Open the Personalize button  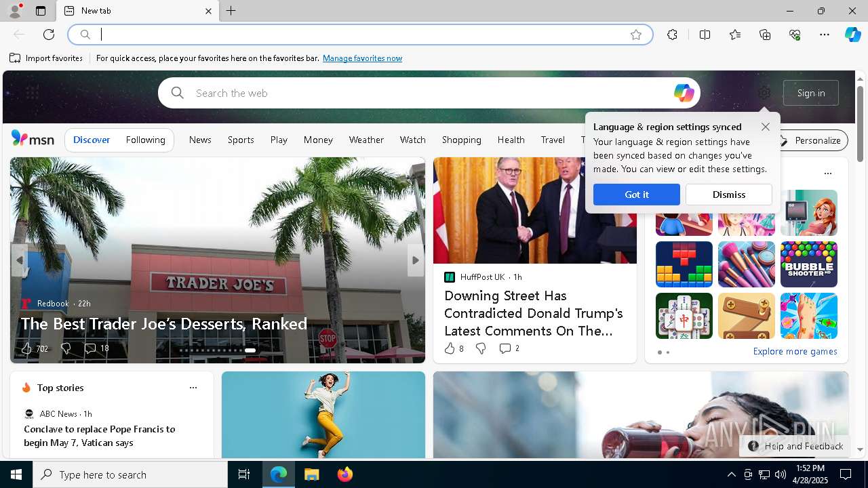pos(810,140)
